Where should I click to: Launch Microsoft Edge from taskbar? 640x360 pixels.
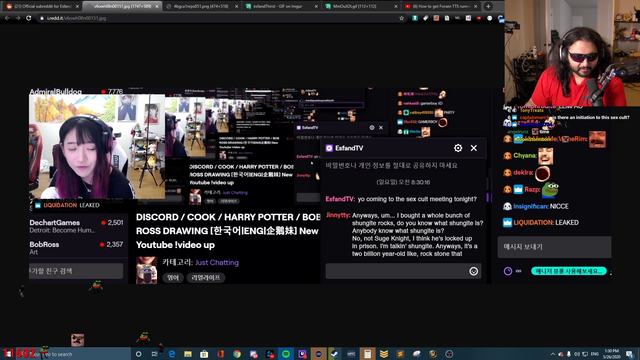click(171, 354)
